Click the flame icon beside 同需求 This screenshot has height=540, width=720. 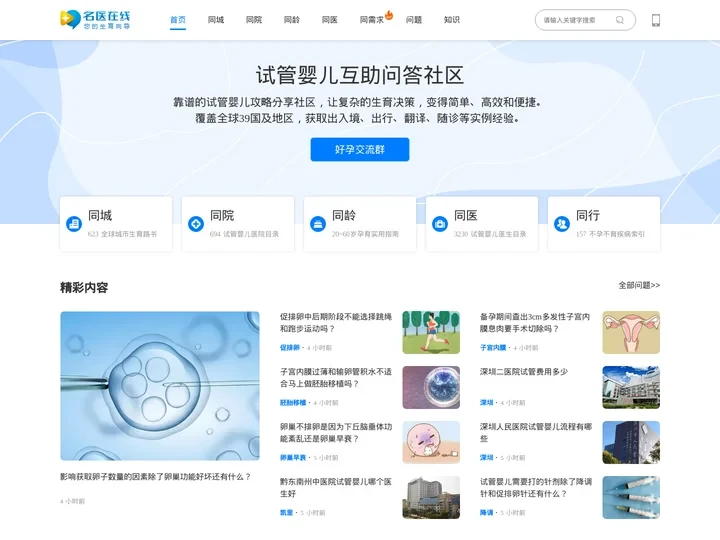[x=389, y=15]
